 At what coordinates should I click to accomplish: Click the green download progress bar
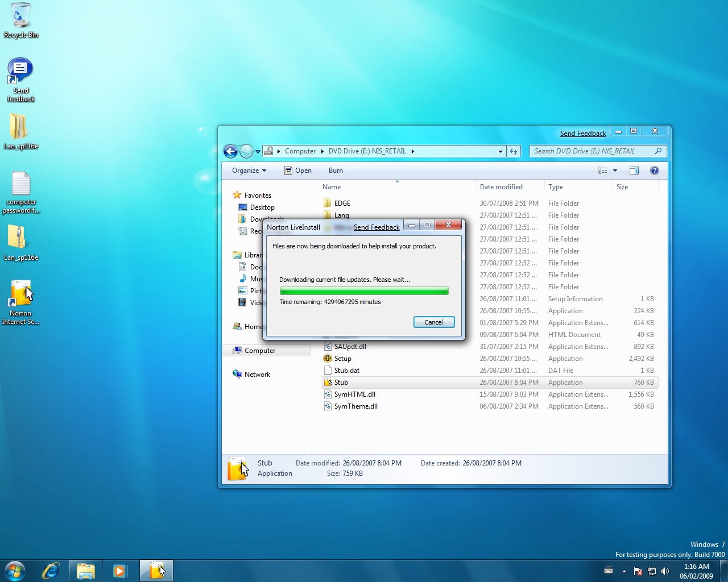(x=364, y=291)
